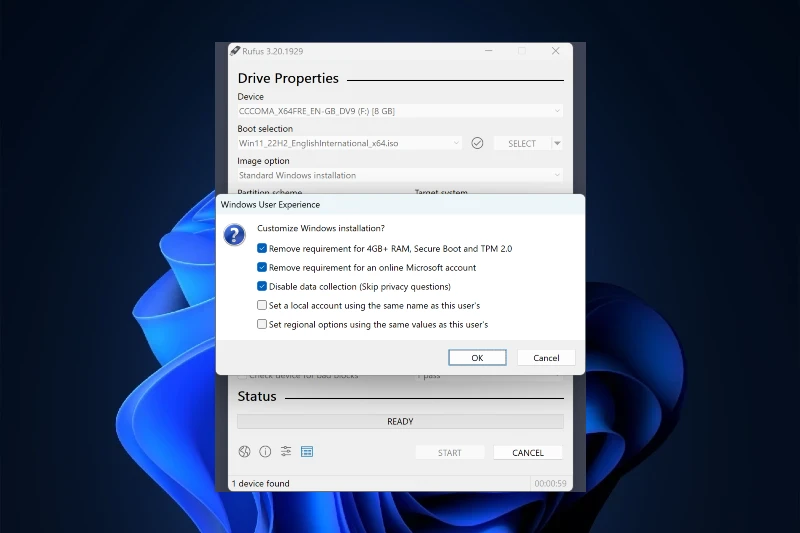Enable Set a local account checkbox
Image resolution: width=800 pixels, height=533 pixels.
pyautogui.click(x=262, y=305)
